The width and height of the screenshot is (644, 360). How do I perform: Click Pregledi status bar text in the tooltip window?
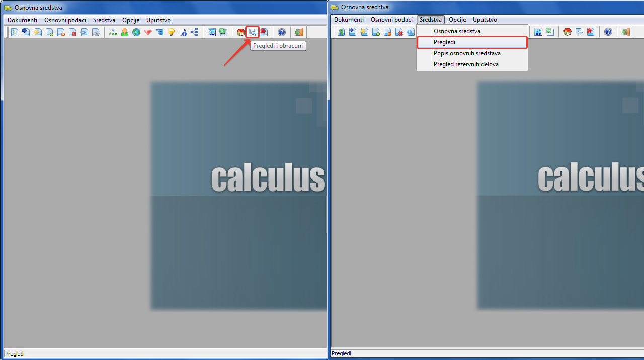[x=15, y=354]
